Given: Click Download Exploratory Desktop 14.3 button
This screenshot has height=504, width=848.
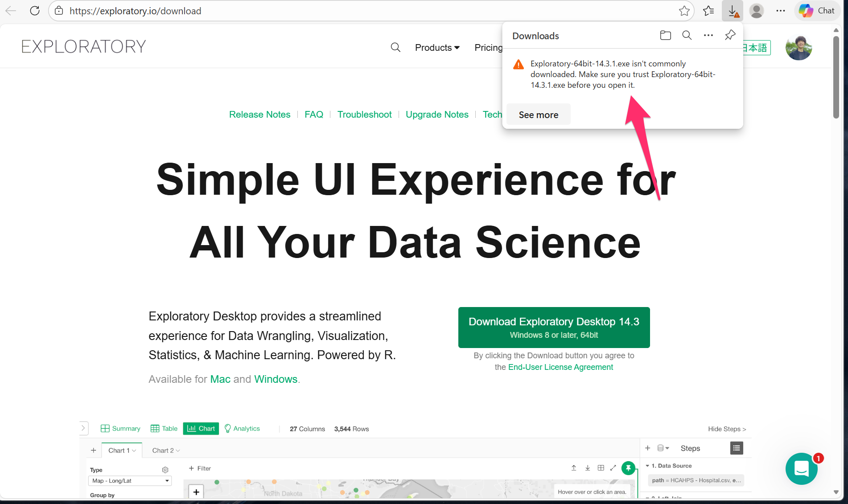Looking at the screenshot, I should pos(554,328).
